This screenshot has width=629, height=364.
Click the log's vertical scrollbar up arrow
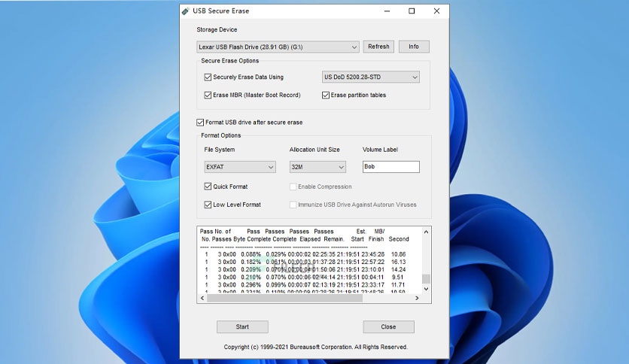427,230
